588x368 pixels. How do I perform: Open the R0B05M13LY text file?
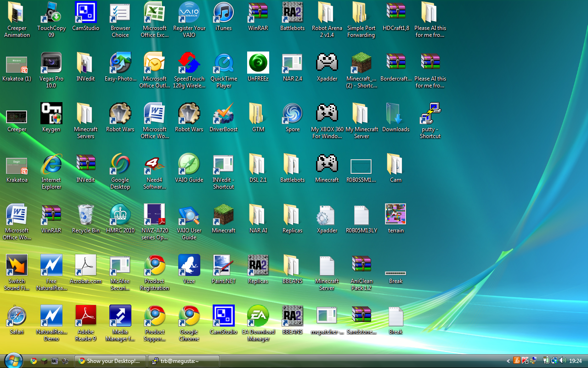point(362,215)
